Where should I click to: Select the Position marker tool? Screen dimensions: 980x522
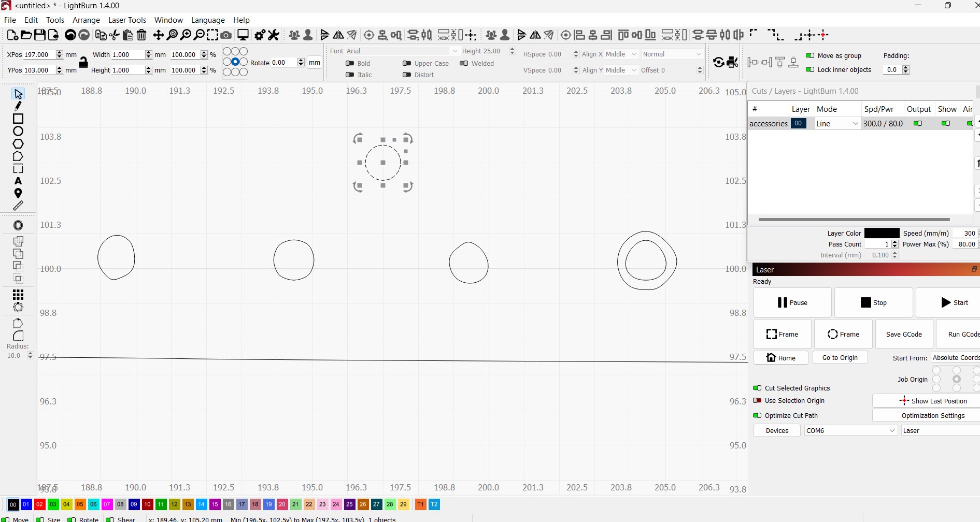pyautogui.click(x=18, y=193)
